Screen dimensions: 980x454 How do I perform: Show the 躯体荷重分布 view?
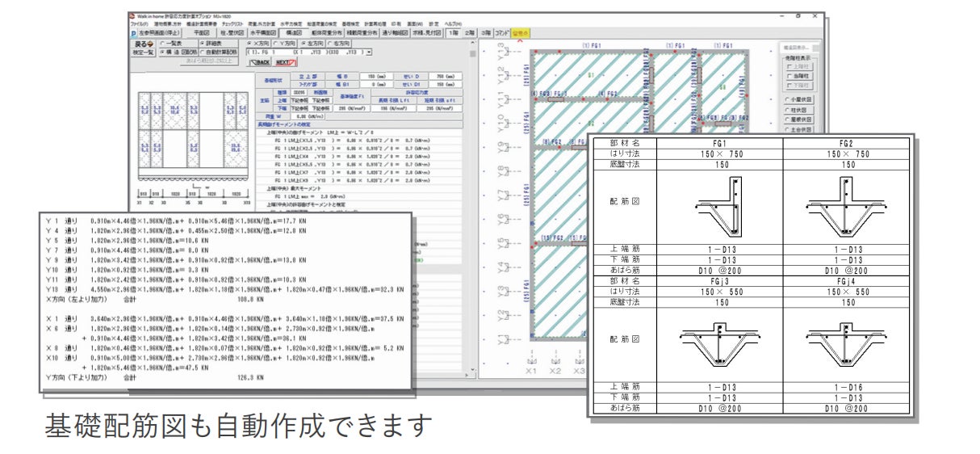point(327,32)
